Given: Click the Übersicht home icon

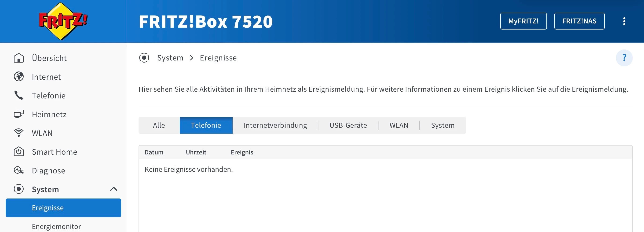Looking at the screenshot, I should coord(19,58).
